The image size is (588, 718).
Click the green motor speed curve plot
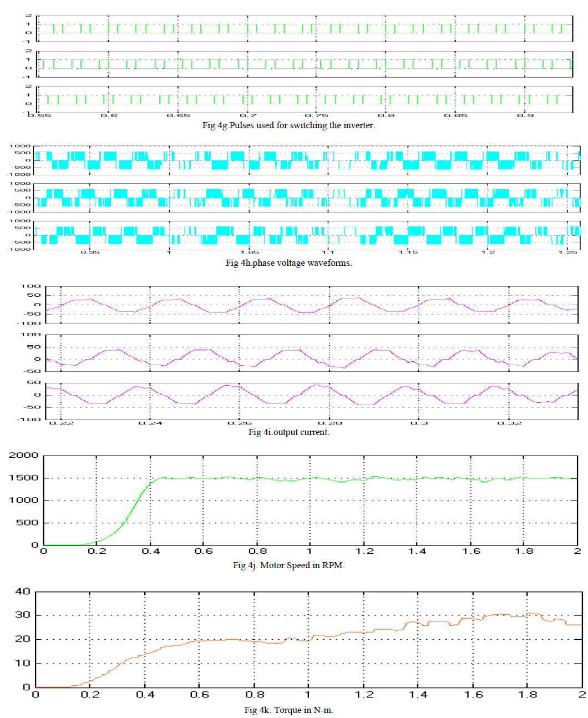pos(310,500)
